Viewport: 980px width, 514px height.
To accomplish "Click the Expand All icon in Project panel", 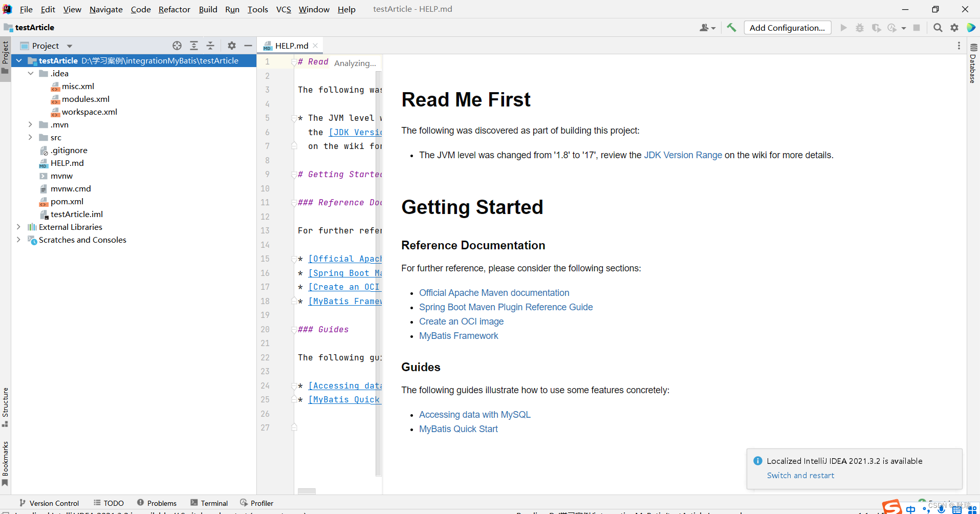I will click(x=194, y=46).
